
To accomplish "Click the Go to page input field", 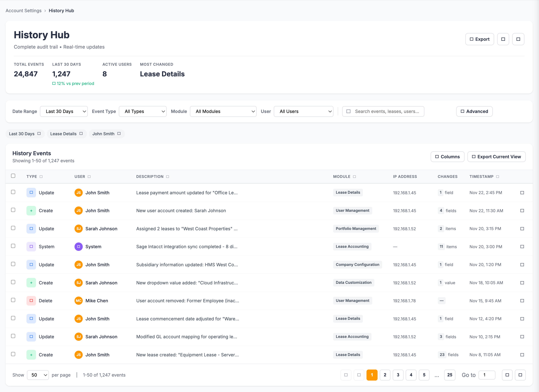I will pos(487,375).
